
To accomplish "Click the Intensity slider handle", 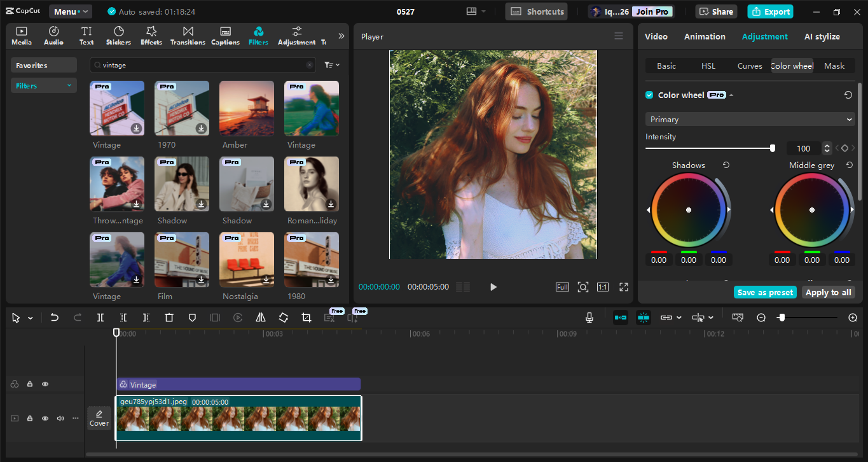I will click(x=771, y=148).
